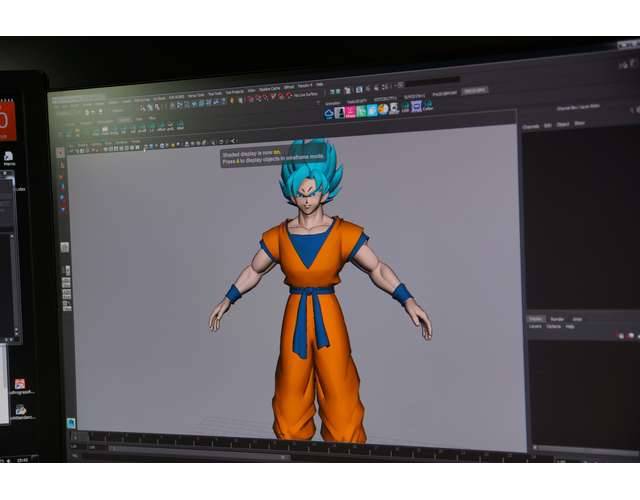This screenshot has width=640, height=500.
Task: Switch to single perspective view layout
Action: (64, 247)
